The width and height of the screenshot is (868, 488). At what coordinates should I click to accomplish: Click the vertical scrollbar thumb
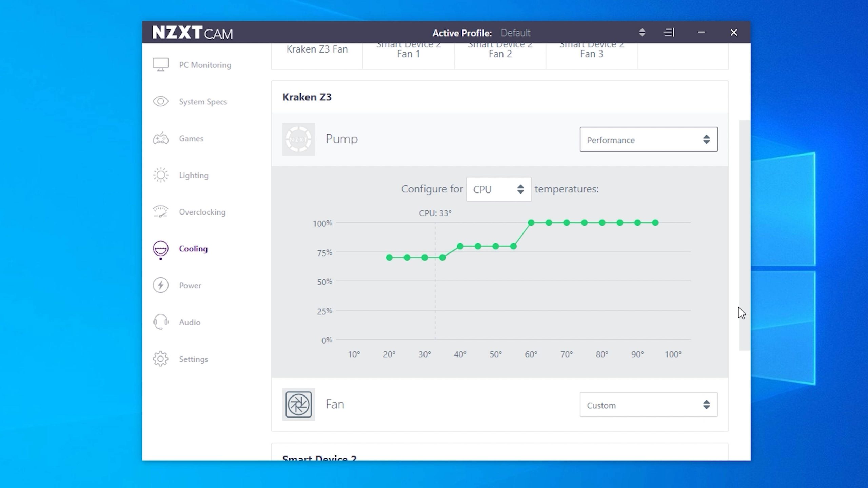click(744, 235)
